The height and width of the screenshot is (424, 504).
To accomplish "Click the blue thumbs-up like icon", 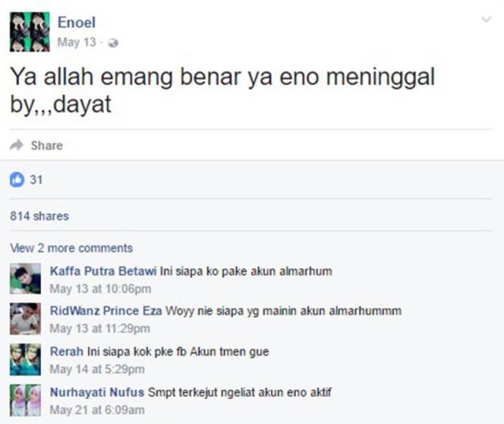I will (17, 179).
